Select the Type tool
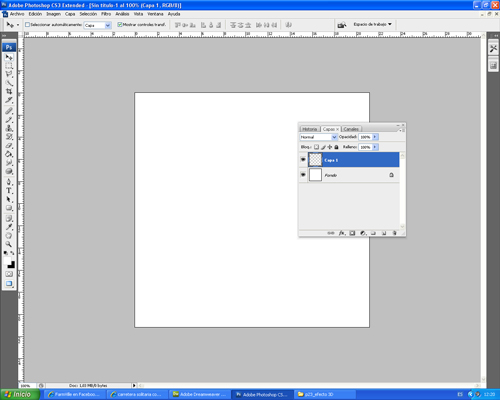Image resolution: width=500 pixels, height=400 pixels. click(9, 191)
